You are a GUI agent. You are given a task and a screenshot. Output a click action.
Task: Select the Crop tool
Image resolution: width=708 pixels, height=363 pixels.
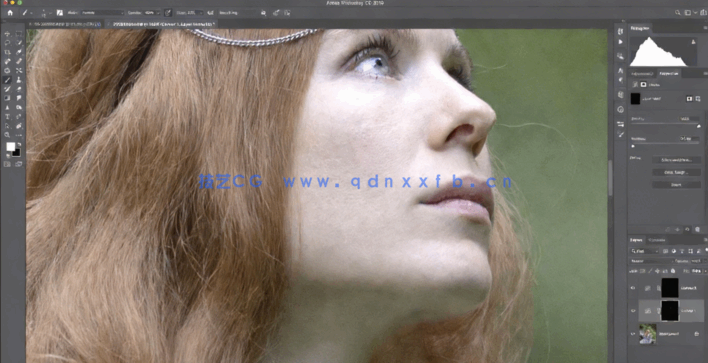pos(7,51)
